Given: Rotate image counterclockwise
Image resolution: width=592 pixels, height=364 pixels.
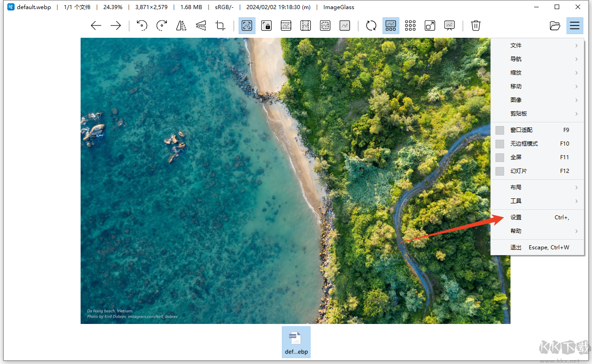Looking at the screenshot, I should (x=142, y=25).
